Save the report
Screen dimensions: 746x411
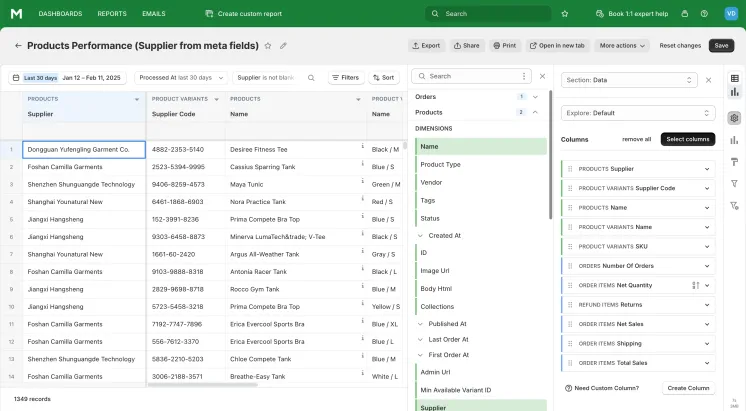click(721, 46)
